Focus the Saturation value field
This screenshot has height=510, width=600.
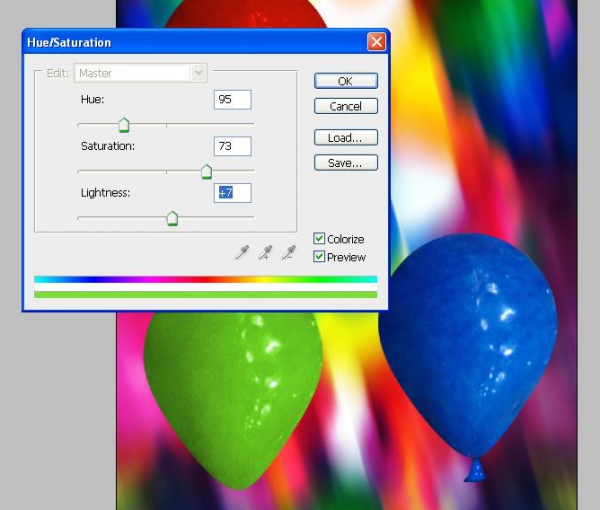(233, 146)
